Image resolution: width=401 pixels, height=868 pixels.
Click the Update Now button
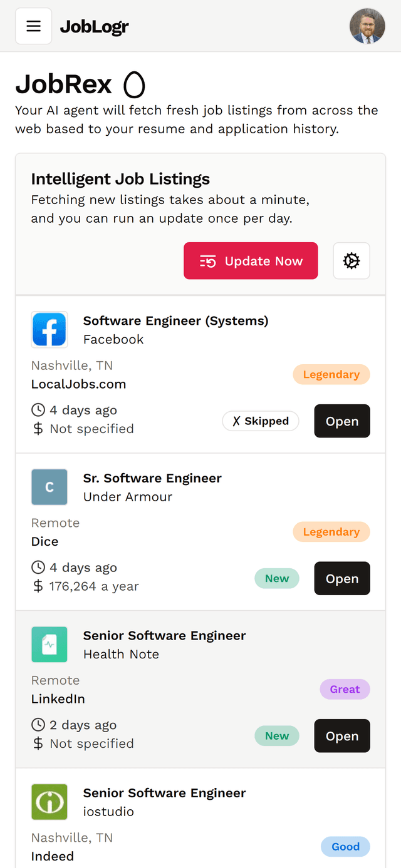(251, 261)
